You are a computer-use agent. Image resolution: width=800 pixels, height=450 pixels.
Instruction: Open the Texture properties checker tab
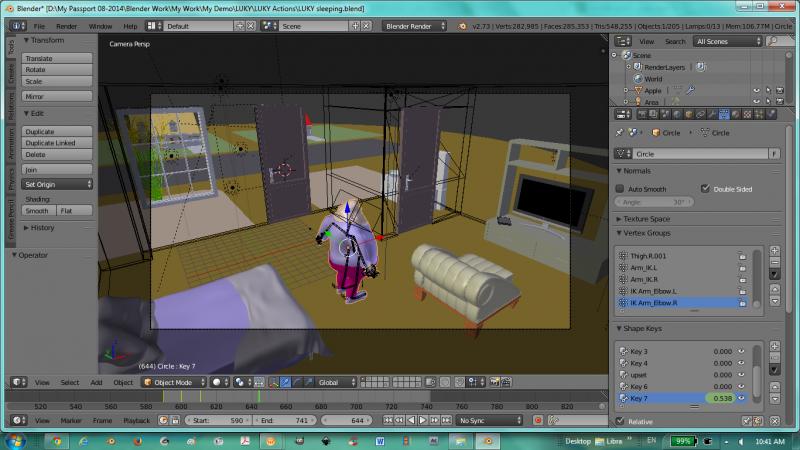click(x=747, y=115)
